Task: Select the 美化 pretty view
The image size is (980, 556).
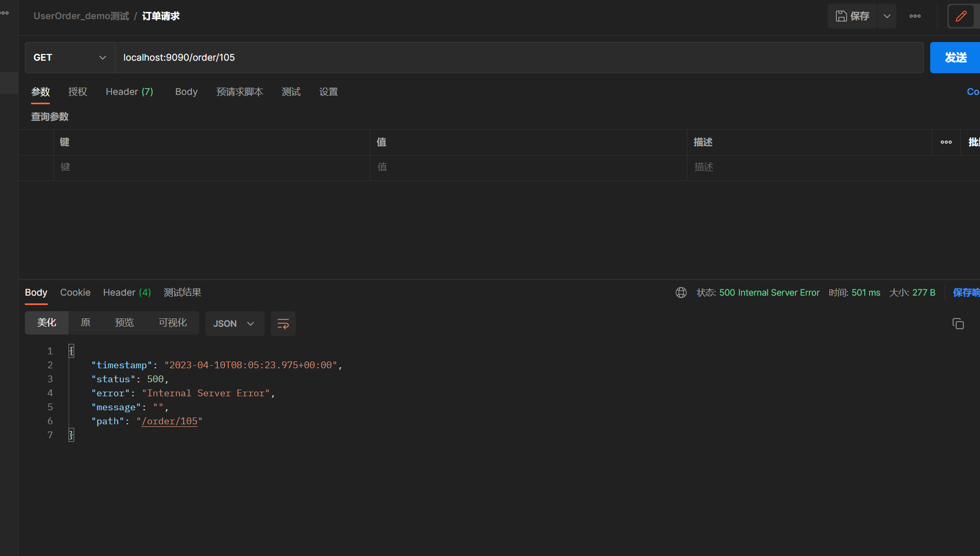Action: 47,323
